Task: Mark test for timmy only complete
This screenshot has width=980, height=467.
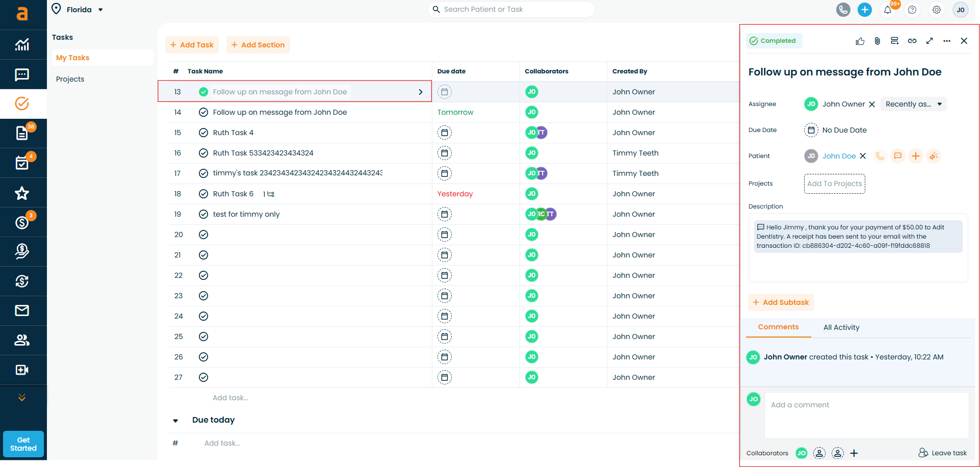Action: 203,214
